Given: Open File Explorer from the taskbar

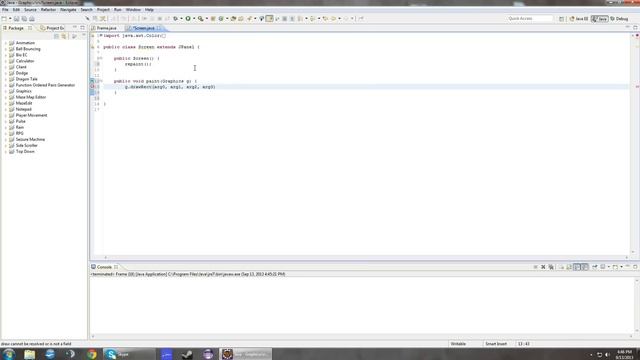Looking at the screenshot, I should click(x=29, y=354).
